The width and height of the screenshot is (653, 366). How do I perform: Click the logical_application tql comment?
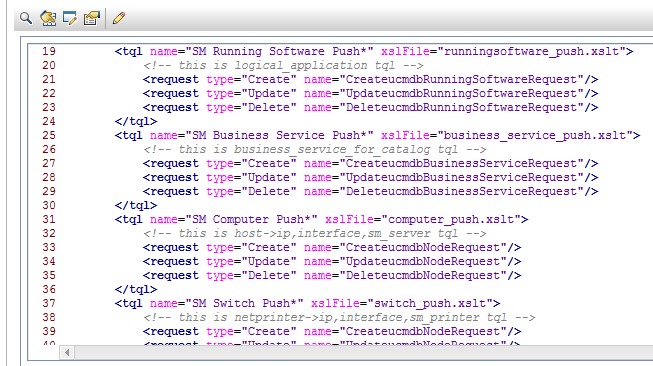coord(283,65)
